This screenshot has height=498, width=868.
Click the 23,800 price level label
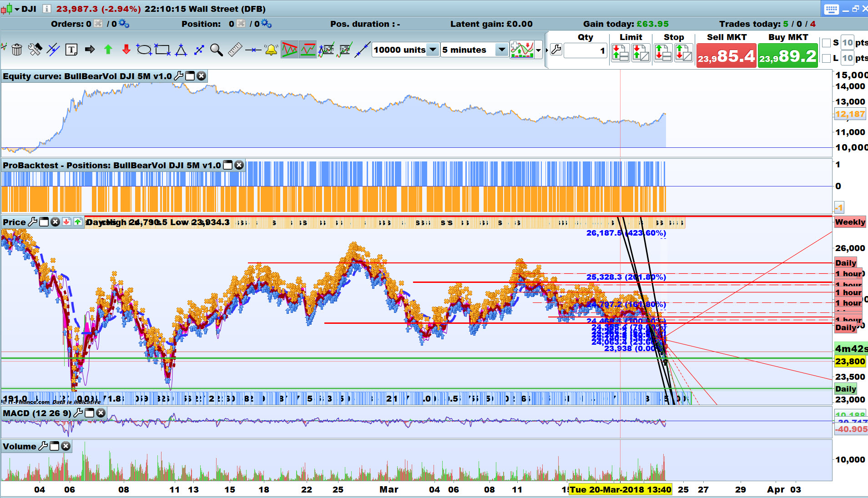(850, 362)
